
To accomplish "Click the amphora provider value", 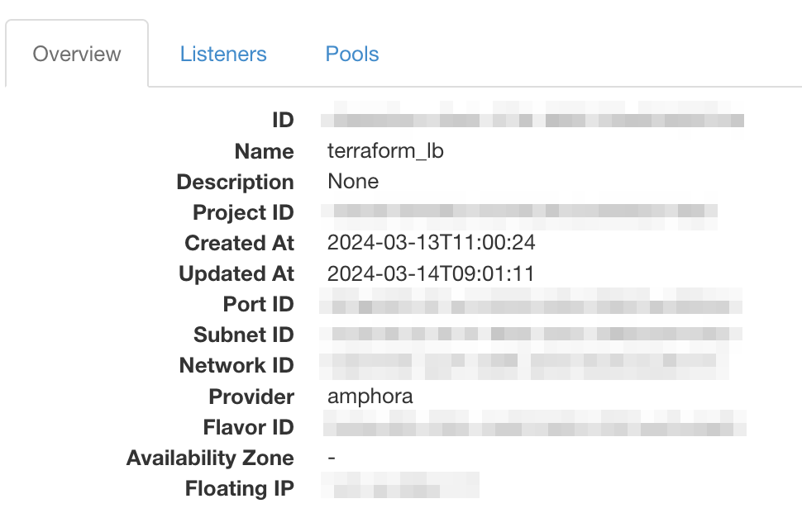I will [370, 397].
